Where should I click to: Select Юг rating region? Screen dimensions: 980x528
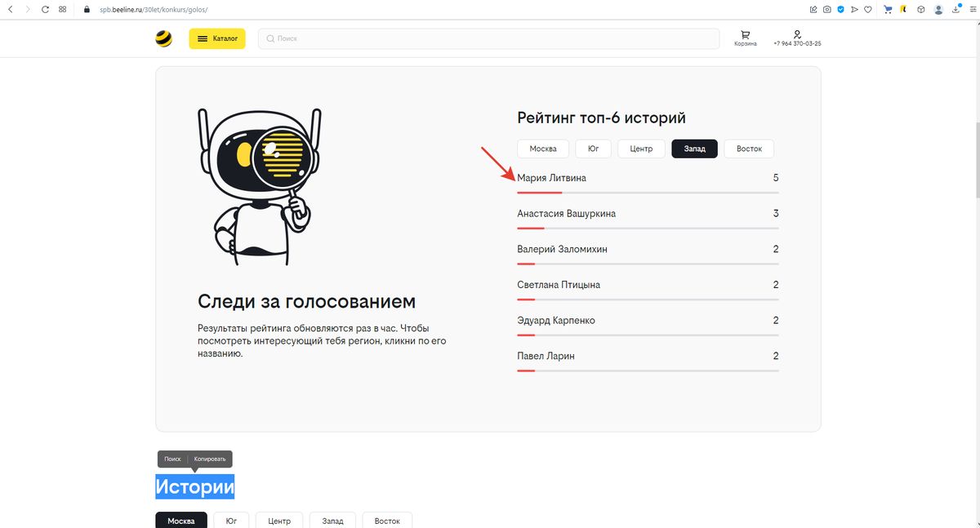(594, 149)
